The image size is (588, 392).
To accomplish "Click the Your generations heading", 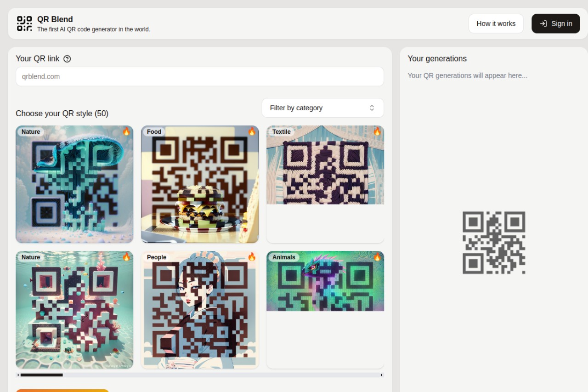I will click(437, 58).
